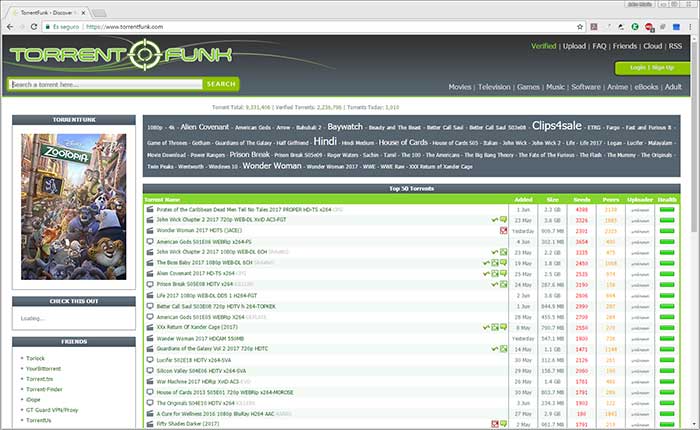Click the Verified link in header
Viewport: 700px width, 430px height.
543,46
